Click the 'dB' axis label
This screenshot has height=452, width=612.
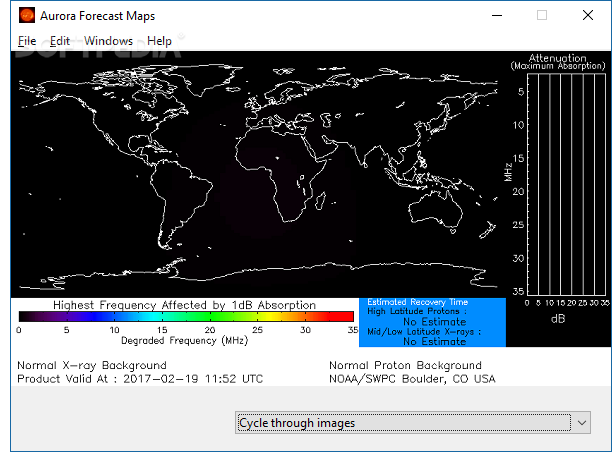pyautogui.click(x=558, y=319)
